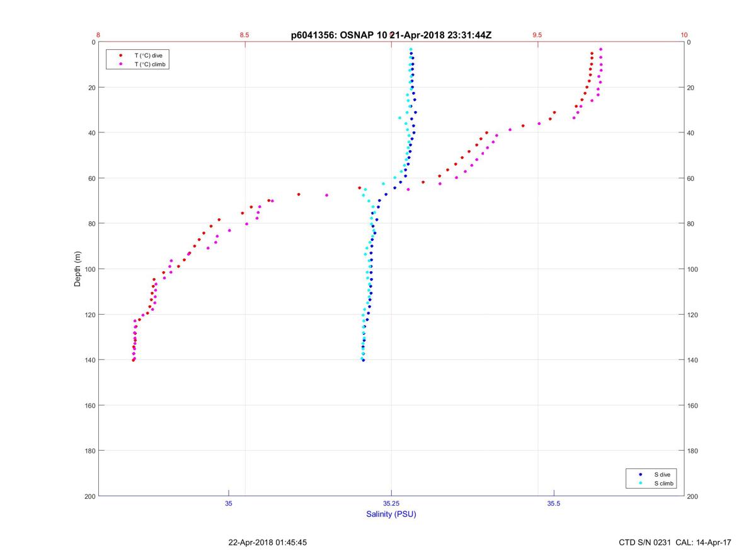Click the red '10' temperature tick label
756x558 pixels.
[684, 35]
